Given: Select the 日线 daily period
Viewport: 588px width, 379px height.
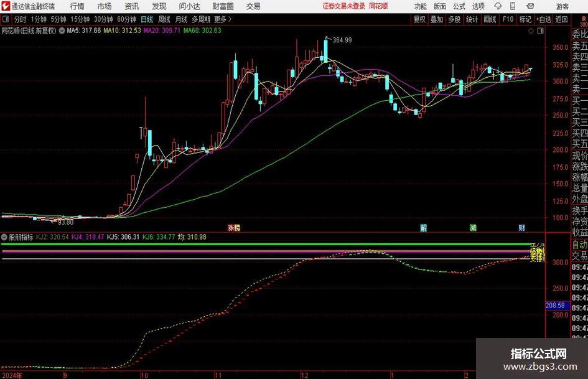Looking at the screenshot, I should 147,19.
